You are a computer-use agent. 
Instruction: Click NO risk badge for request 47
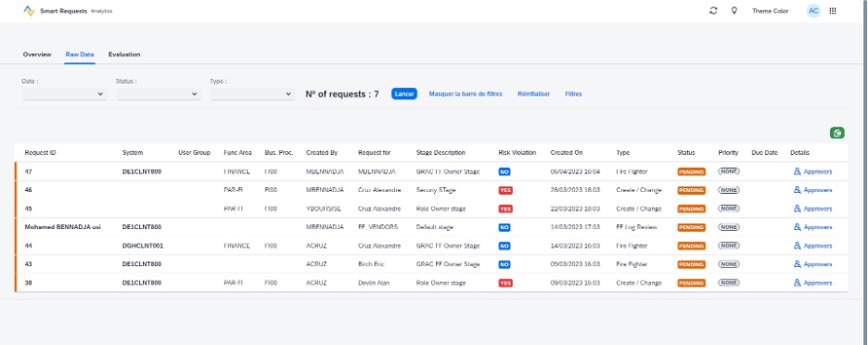tap(504, 172)
